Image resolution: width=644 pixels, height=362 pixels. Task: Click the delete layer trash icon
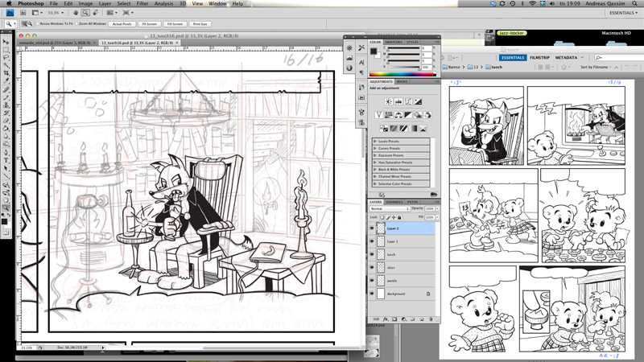(x=431, y=319)
